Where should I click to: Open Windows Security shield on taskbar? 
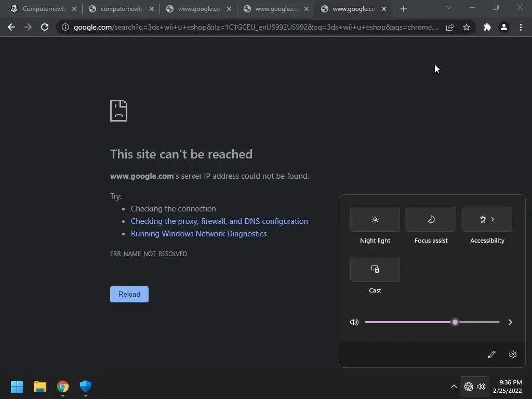(x=86, y=387)
